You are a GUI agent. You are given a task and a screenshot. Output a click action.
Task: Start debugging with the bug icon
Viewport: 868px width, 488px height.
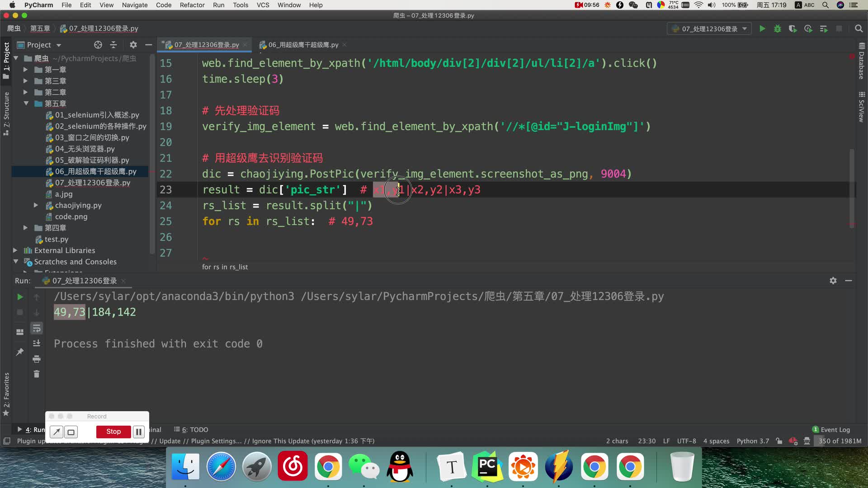click(x=778, y=29)
